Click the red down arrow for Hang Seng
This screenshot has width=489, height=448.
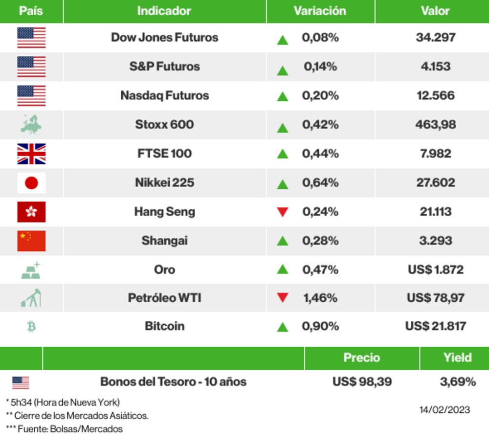tap(283, 212)
